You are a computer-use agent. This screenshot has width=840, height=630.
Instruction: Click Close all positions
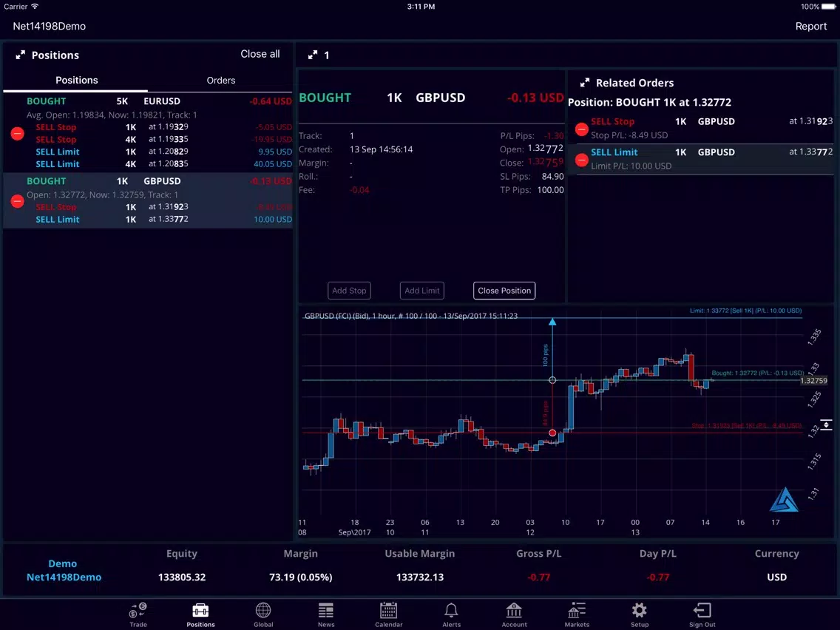260,54
